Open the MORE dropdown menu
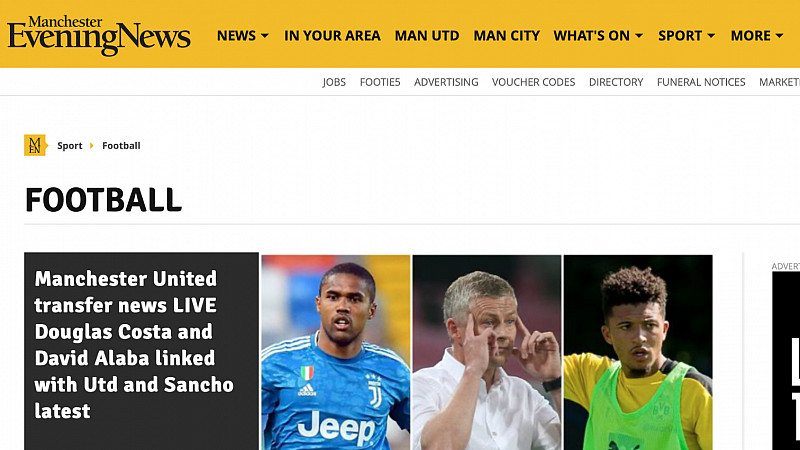This screenshot has width=800, height=450. click(x=757, y=36)
